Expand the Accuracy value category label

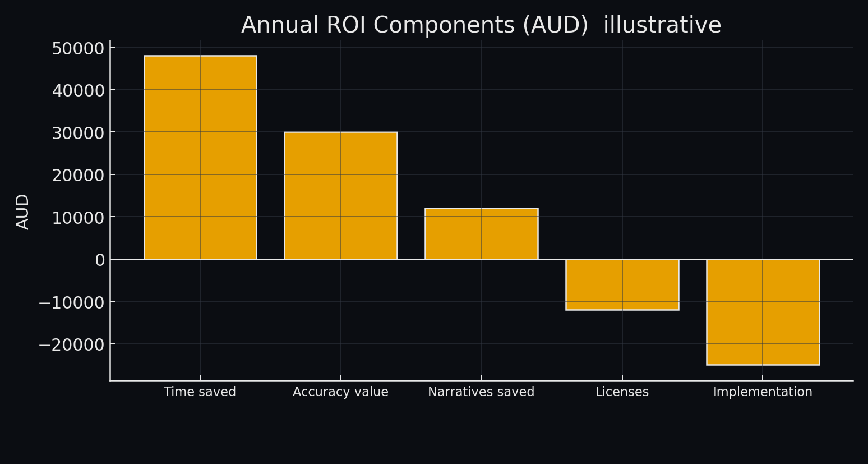coord(340,392)
